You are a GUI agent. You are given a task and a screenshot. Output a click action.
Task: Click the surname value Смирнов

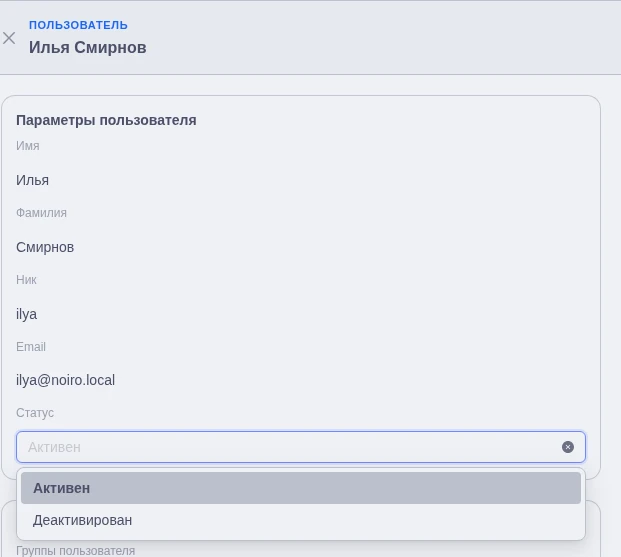pos(45,247)
